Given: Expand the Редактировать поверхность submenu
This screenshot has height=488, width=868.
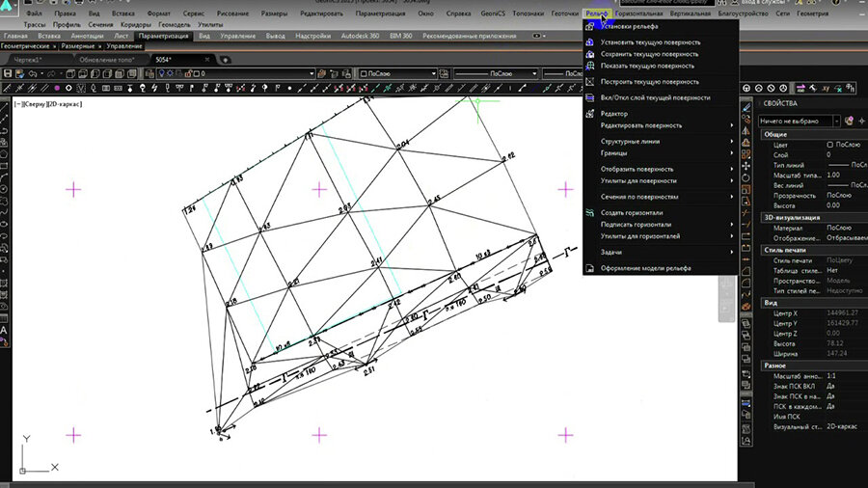Looking at the screenshot, I should tap(661, 125).
